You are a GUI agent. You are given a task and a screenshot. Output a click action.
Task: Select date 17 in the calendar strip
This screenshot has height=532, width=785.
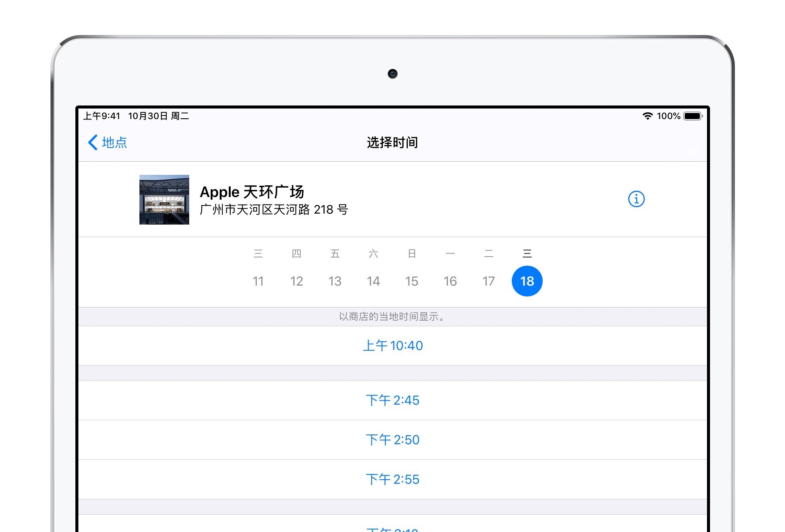[x=489, y=281]
